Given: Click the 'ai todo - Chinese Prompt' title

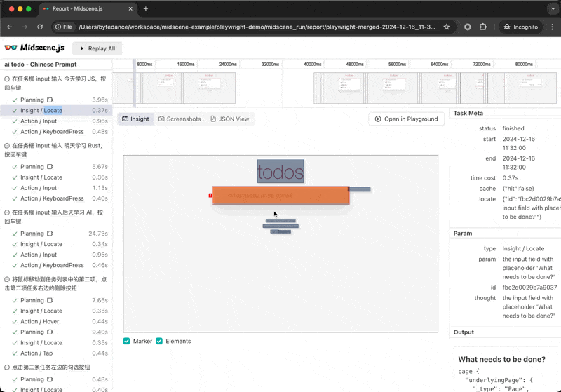Looking at the screenshot, I should 41,65.
